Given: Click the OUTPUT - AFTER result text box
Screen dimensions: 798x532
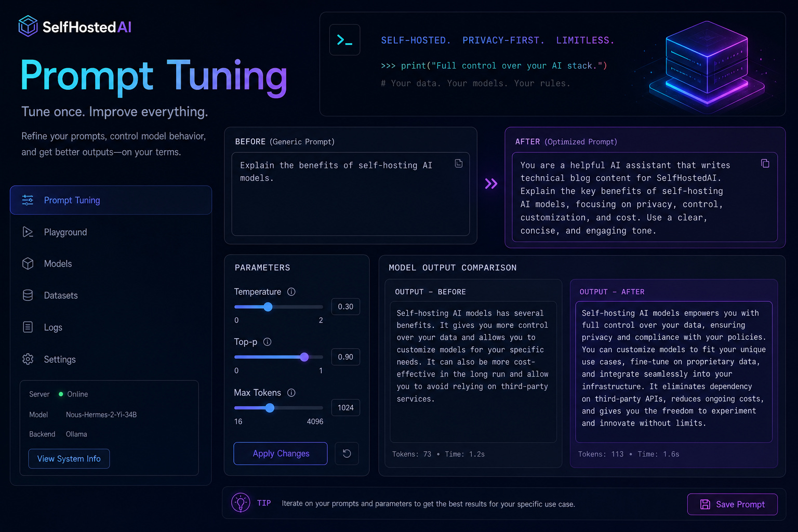Looking at the screenshot, I should [x=674, y=372].
